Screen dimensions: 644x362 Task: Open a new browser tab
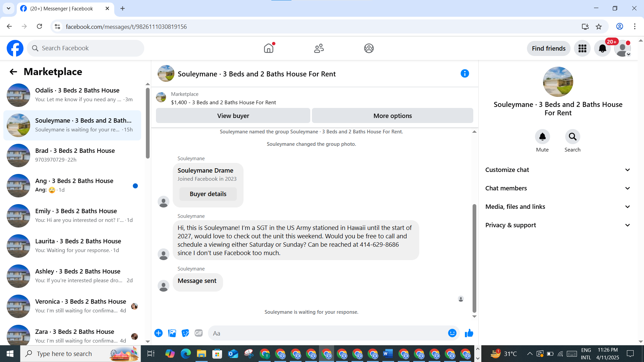[123, 8]
